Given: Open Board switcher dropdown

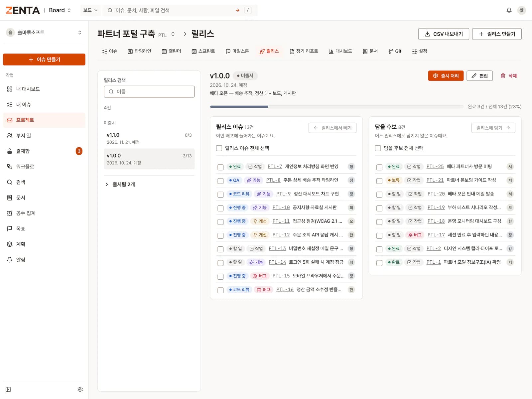Looking at the screenshot, I should pos(60,10).
